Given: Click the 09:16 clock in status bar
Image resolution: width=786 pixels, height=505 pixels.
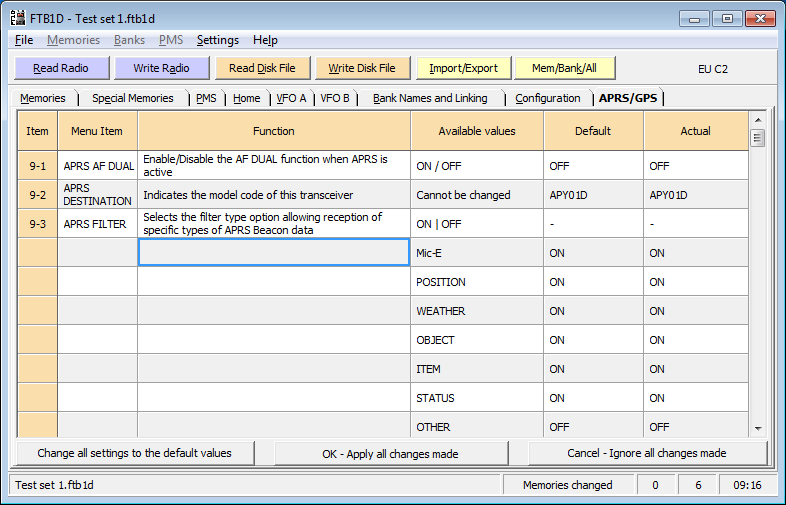Looking at the screenshot, I should [x=747, y=485].
